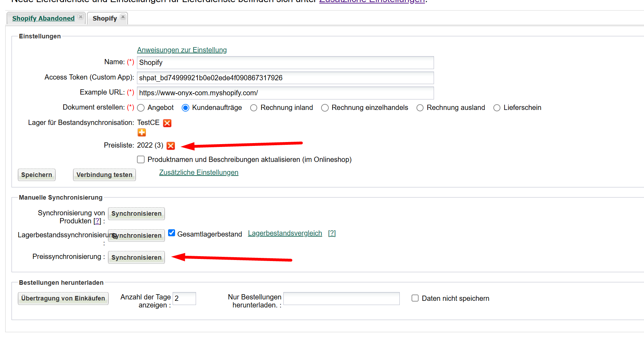
Task: Focus the Access Token field
Action: pyautogui.click(x=285, y=78)
